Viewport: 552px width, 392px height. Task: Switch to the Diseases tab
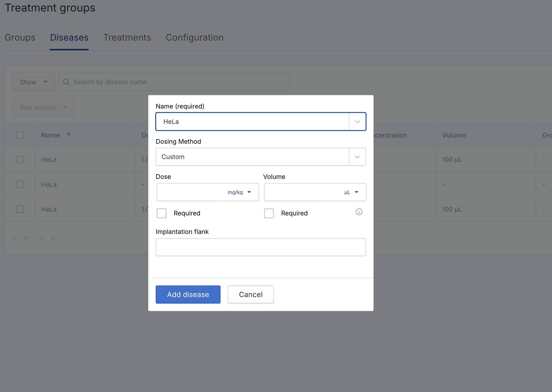pyautogui.click(x=69, y=38)
